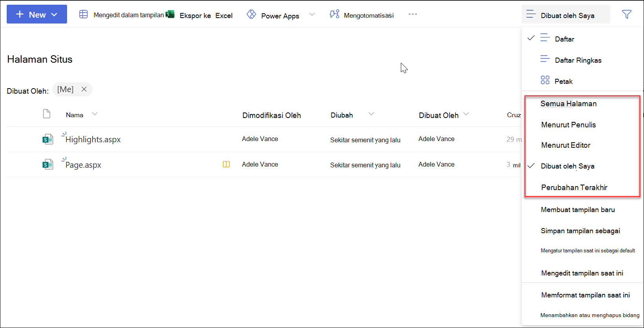644x328 pixels.
Task: Click the Excel export icon
Action: [170, 14]
